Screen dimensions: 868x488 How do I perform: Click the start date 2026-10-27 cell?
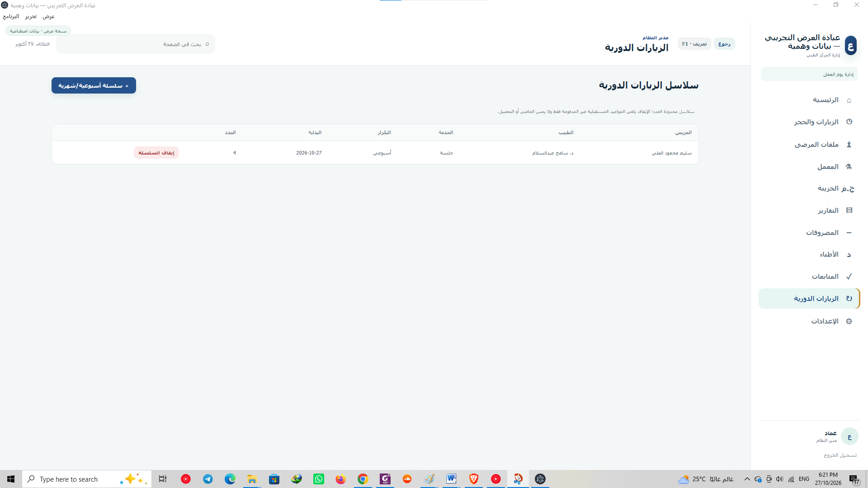coord(309,153)
